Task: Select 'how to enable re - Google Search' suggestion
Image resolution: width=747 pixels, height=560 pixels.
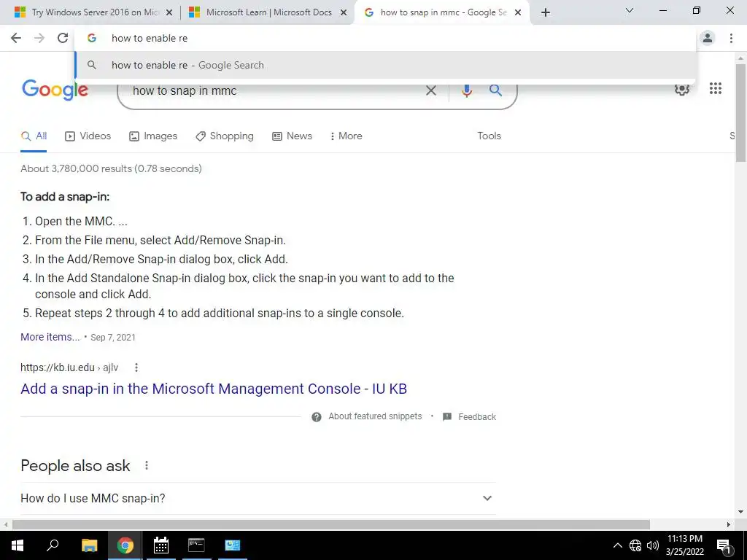Action: [385, 65]
